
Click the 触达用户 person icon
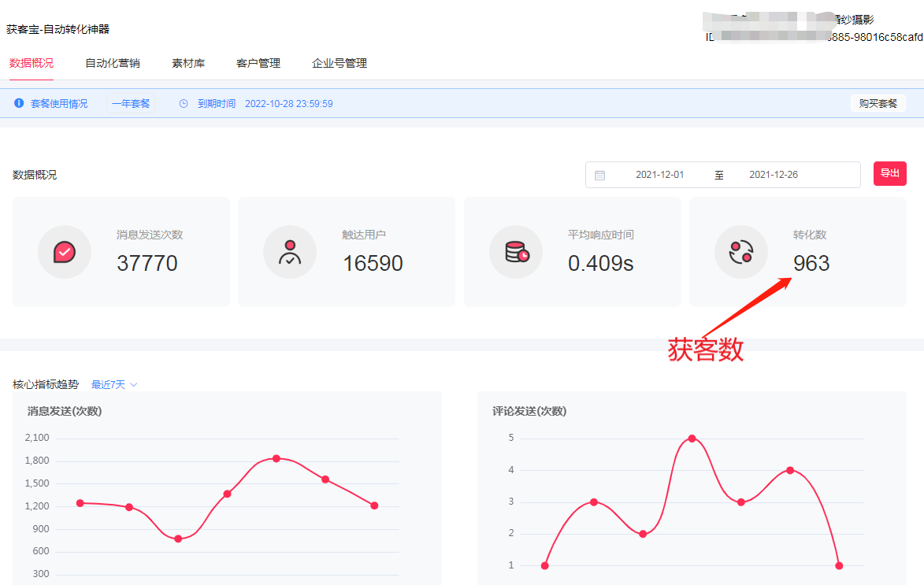pyautogui.click(x=288, y=251)
